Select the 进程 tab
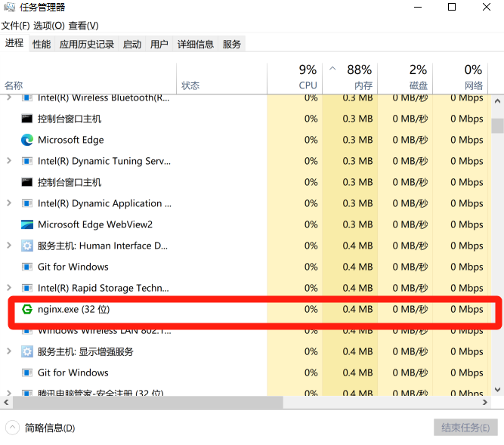 [x=14, y=43]
